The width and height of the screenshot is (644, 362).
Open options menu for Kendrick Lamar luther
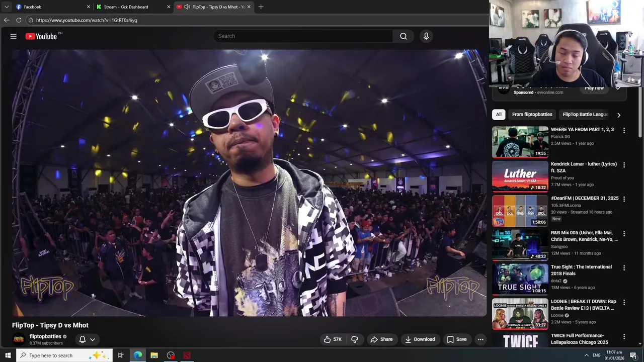(624, 165)
